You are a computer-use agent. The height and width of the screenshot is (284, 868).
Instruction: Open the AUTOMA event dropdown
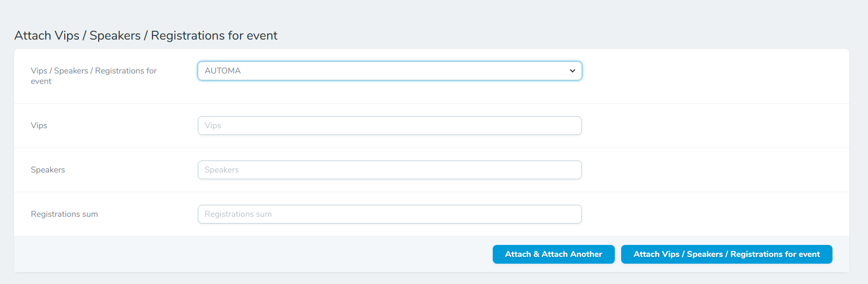tap(389, 71)
